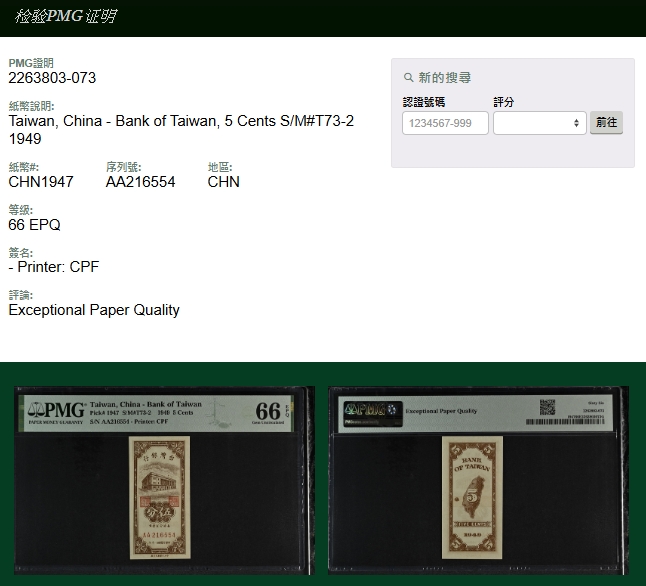
Task: Click the 66 grade on slab label
Action: click(268, 411)
